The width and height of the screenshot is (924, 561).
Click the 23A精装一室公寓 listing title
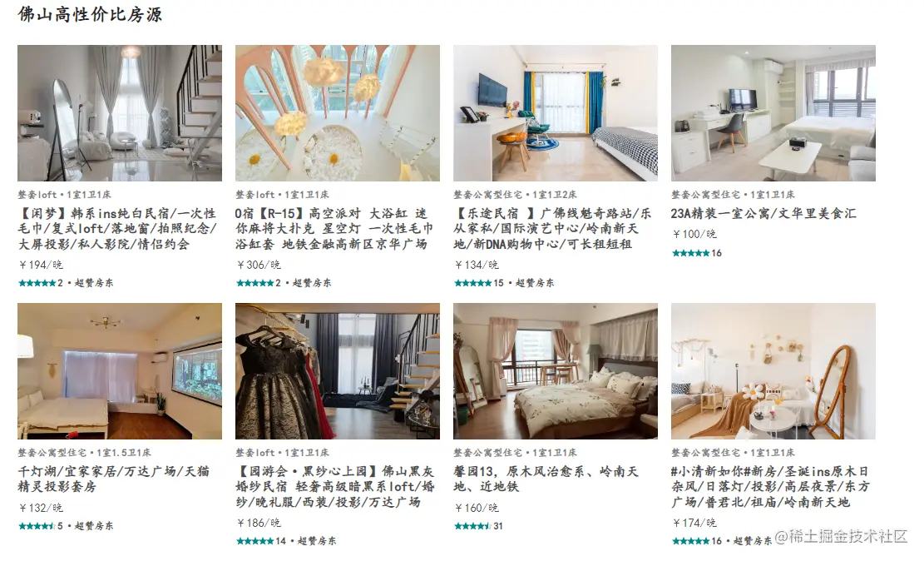[x=763, y=214]
